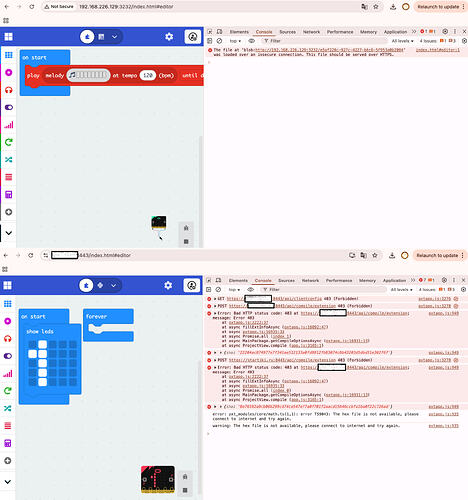Switch to Blocks view in top editor
The width and height of the screenshot is (468, 500).
click(x=87, y=37)
